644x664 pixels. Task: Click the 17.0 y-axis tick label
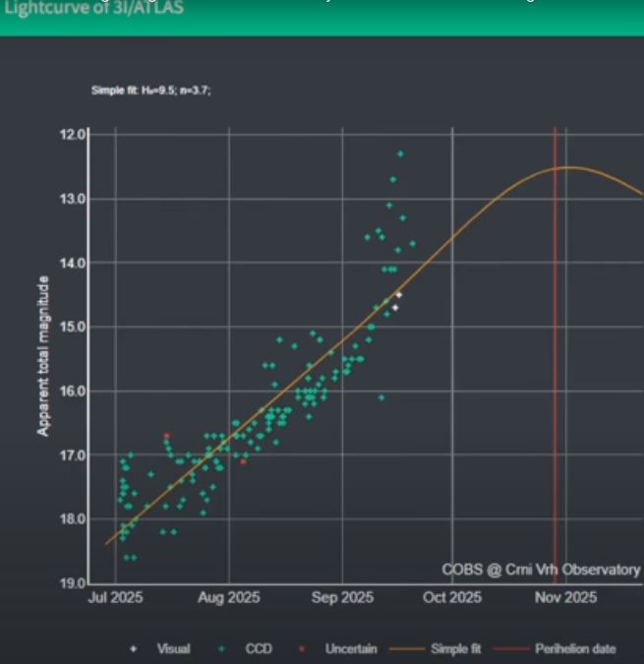pyautogui.click(x=73, y=455)
